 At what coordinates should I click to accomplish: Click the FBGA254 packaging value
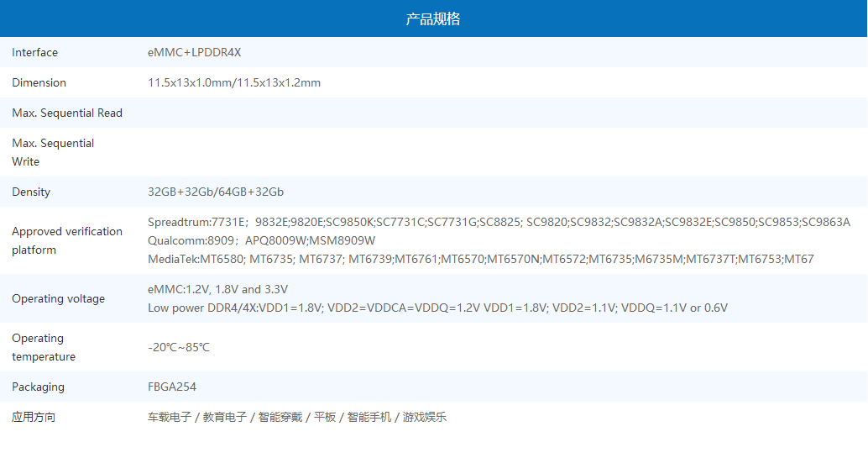(172, 387)
